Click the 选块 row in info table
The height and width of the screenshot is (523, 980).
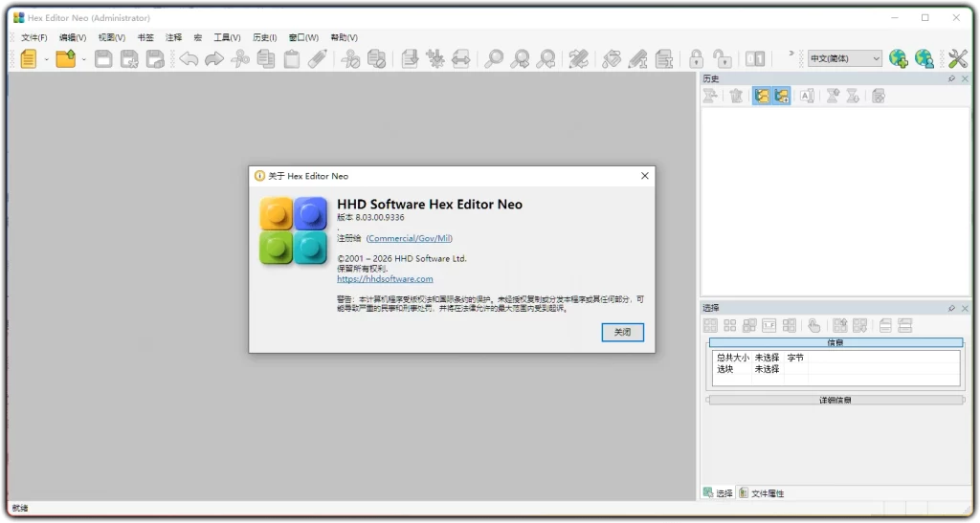[835, 369]
